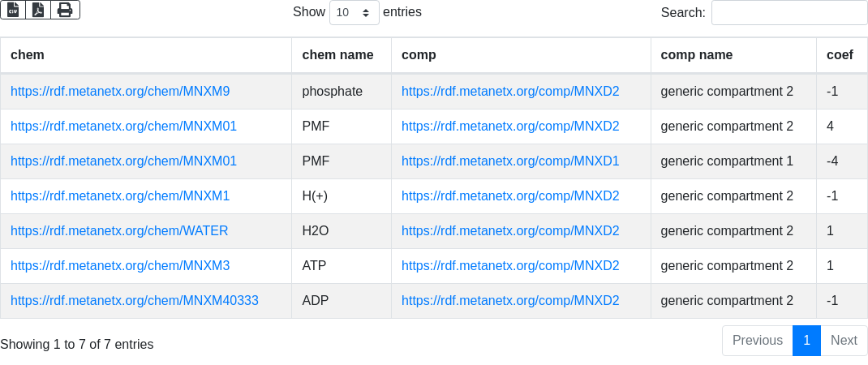Print the table
The height and width of the screenshot is (365, 868).
(65, 10)
